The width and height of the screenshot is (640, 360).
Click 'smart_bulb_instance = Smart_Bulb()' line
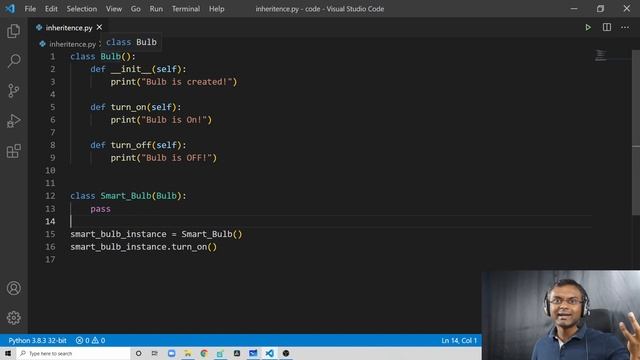(x=156, y=234)
